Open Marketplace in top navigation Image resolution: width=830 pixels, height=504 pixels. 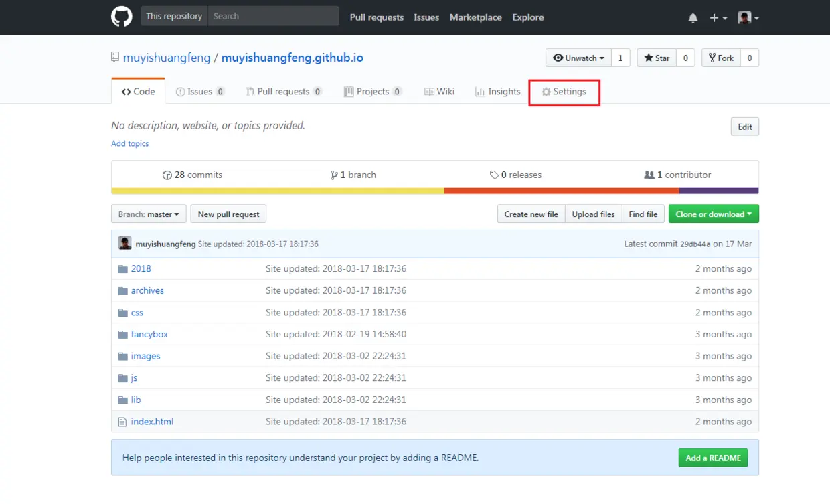point(476,17)
